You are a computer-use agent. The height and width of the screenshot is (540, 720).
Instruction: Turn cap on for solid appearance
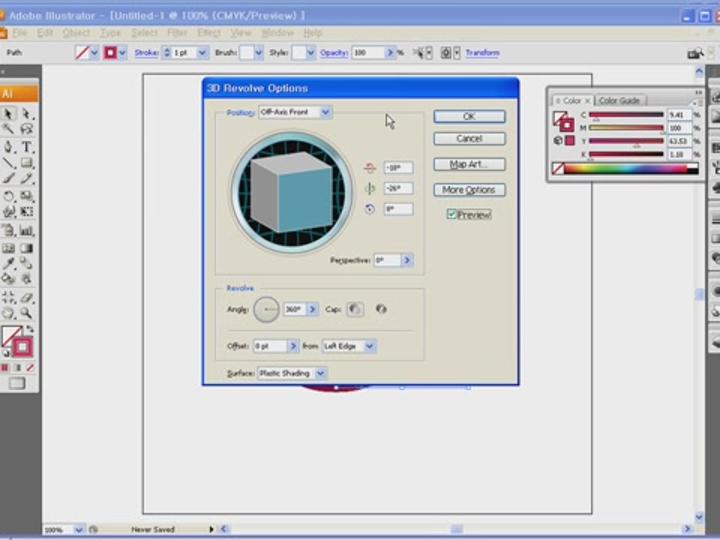355,309
